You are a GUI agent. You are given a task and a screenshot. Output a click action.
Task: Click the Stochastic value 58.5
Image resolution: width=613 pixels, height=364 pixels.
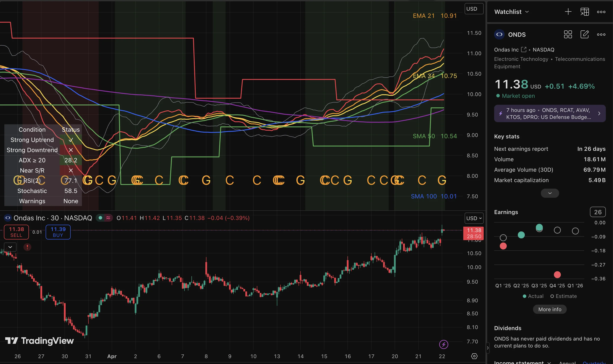click(71, 191)
